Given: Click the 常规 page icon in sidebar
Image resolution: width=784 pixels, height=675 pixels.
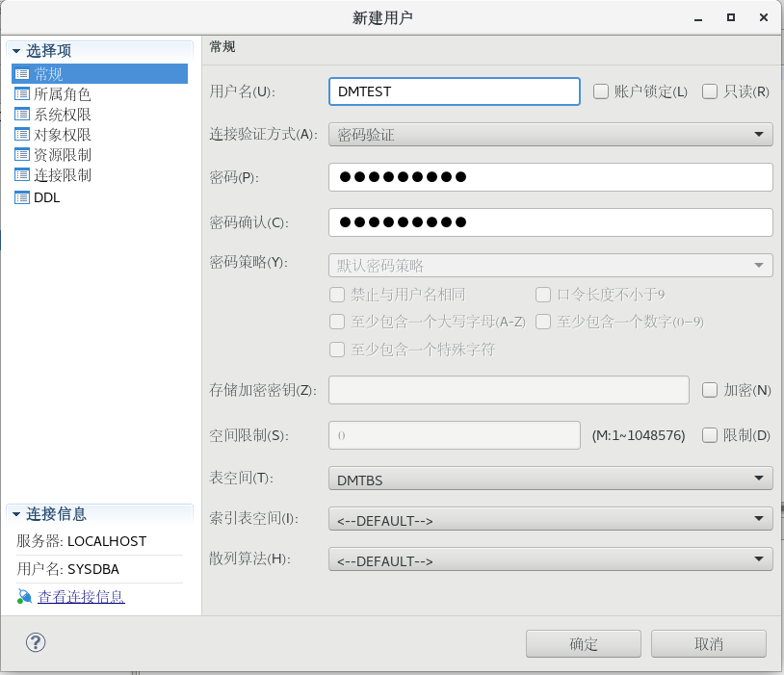Looking at the screenshot, I should click(22, 74).
